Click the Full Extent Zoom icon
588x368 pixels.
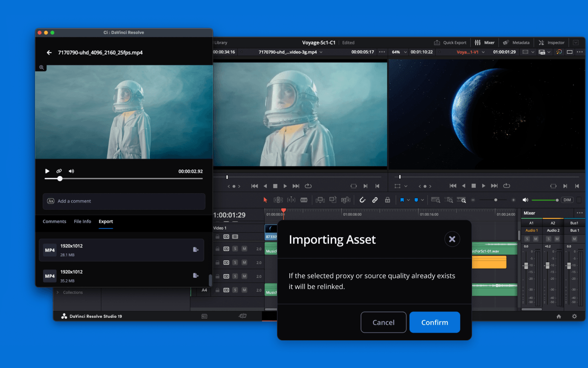(x=436, y=200)
